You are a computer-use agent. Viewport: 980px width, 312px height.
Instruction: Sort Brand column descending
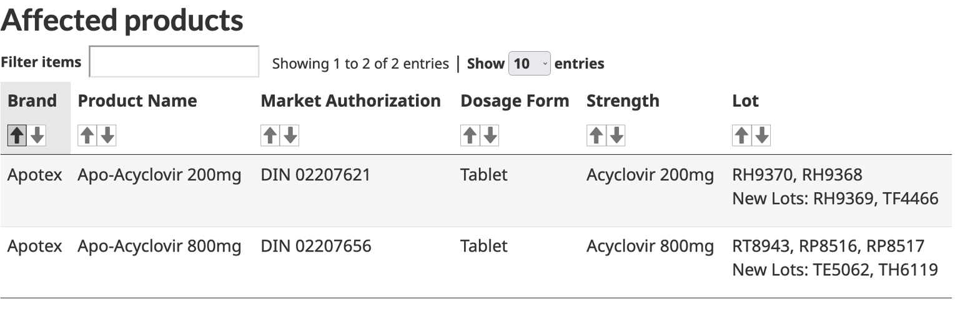pos(37,135)
